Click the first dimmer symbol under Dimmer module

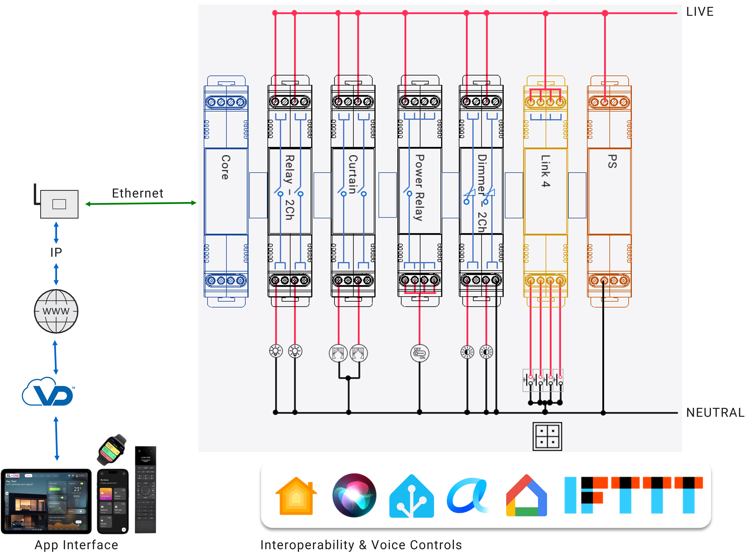coord(467,352)
